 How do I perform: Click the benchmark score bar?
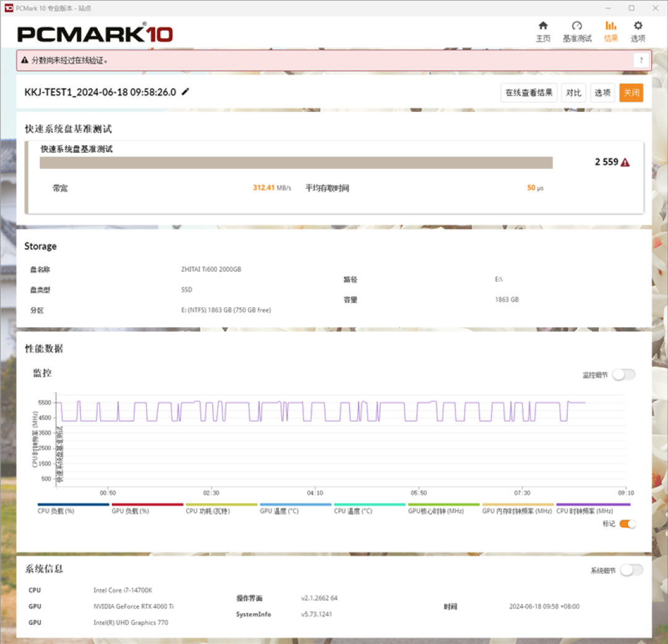pyautogui.click(x=296, y=163)
